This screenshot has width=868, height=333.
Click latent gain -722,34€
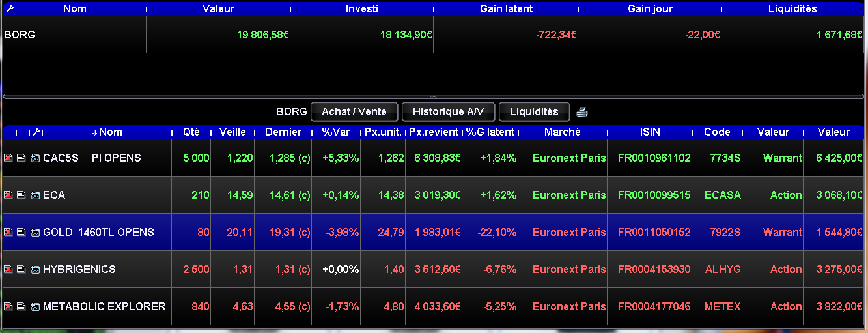click(556, 35)
